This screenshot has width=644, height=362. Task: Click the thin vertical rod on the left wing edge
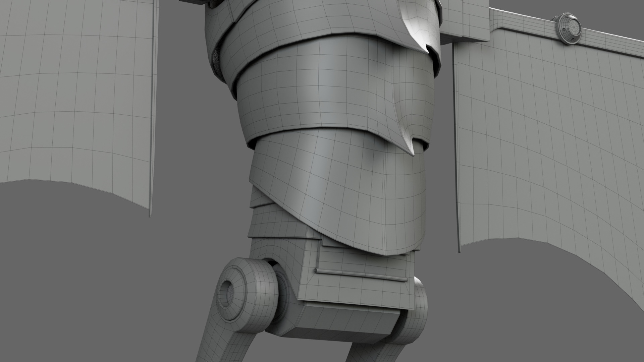coord(153,111)
